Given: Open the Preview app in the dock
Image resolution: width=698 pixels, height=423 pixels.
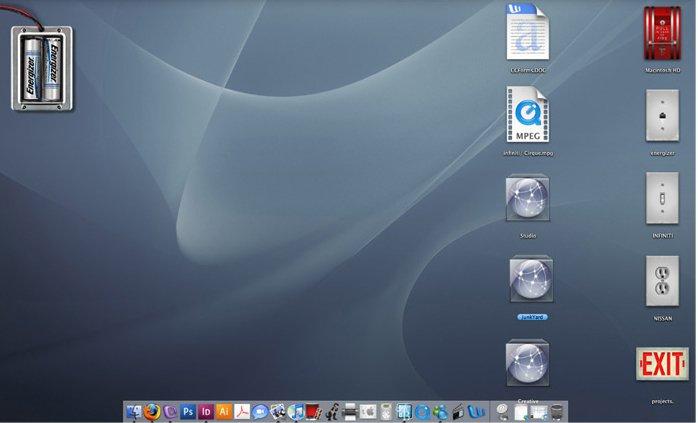Looking at the screenshot, I should click(x=278, y=412).
